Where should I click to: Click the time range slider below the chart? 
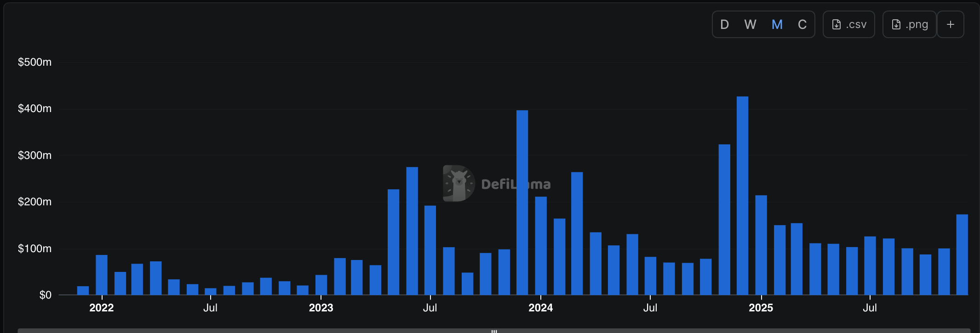[x=494, y=330]
